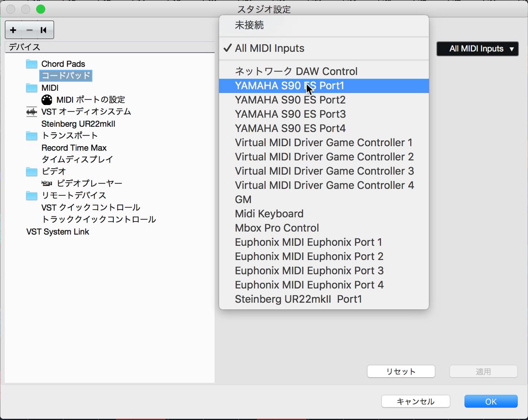528x420 pixels.
Task: Click the Chord Pads folder label
Action: [x=63, y=64]
